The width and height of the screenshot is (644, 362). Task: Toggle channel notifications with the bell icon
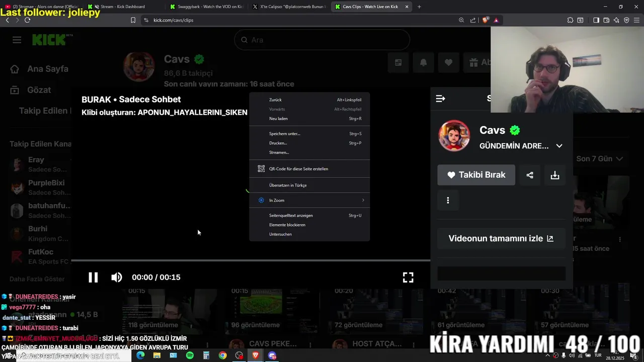tap(423, 62)
